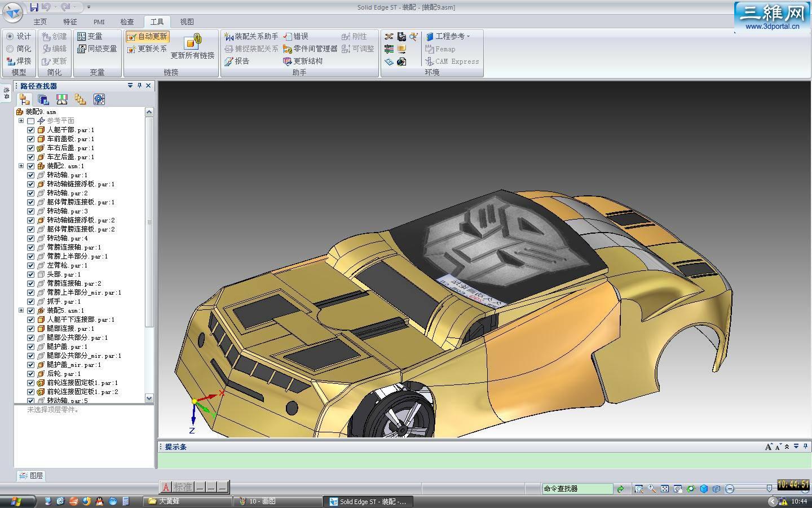Open the second PathFinder tab, the stacked sheets icon
This screenshot has height=508, width=812.
coord(43,99)
